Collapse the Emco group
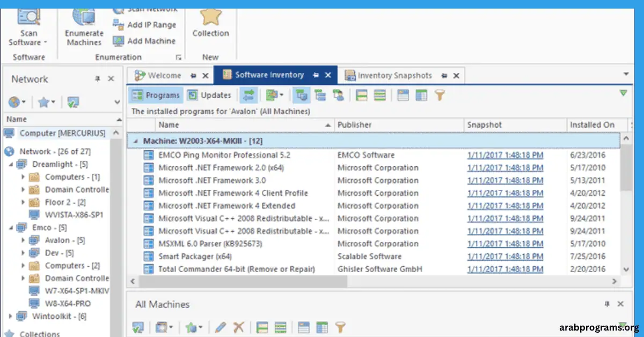The width and height of the screenshot is (644, 337). (11, 228)
